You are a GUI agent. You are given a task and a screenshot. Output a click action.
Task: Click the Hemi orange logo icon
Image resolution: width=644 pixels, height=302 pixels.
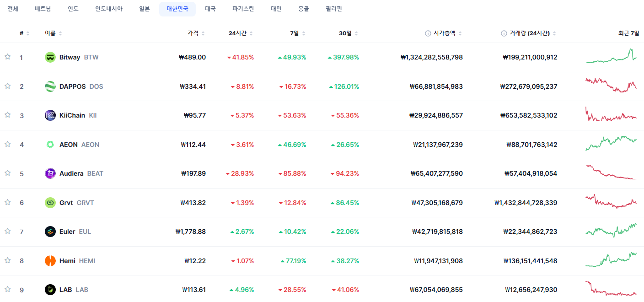point(50,261)
